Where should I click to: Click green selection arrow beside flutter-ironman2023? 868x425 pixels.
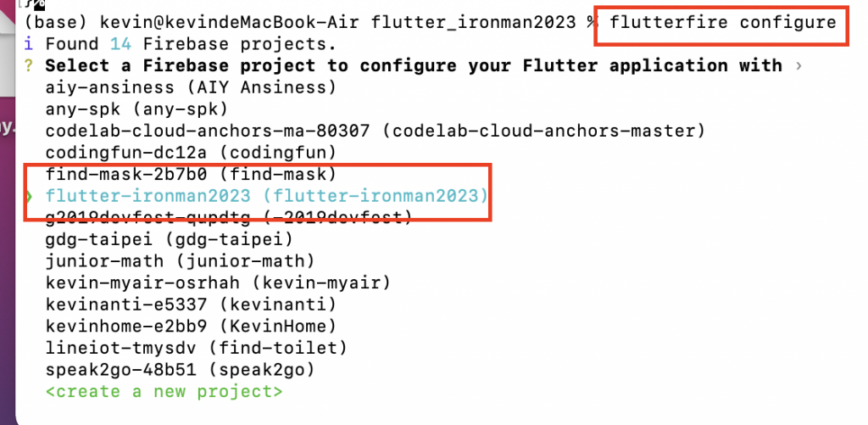pos(30,196)
